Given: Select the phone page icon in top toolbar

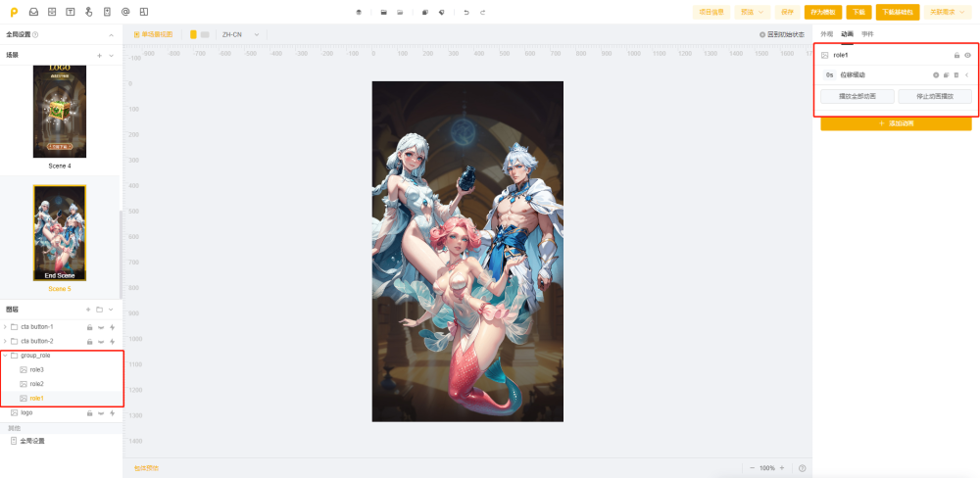Looking at the screenshot, I should (107, 12).
